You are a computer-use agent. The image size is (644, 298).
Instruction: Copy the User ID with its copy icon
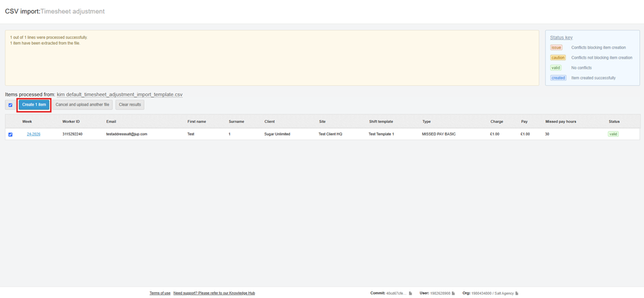(x=454, y=293)
